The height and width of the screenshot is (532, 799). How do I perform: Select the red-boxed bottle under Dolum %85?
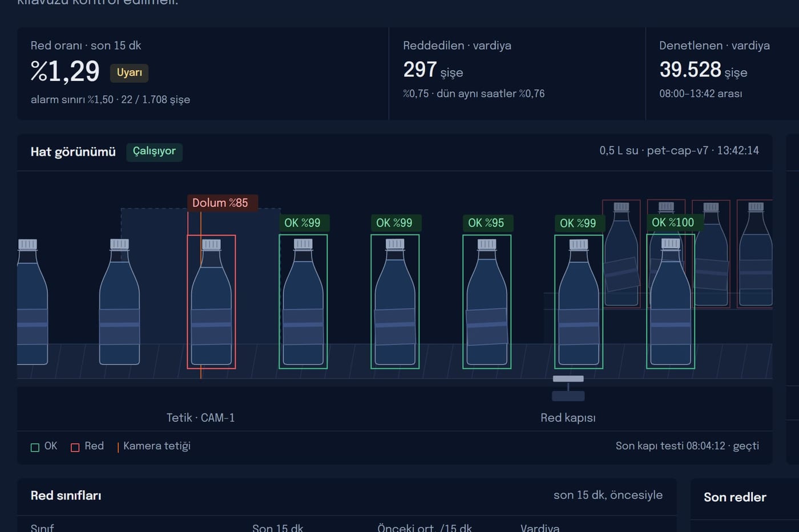tap(211, 302)
